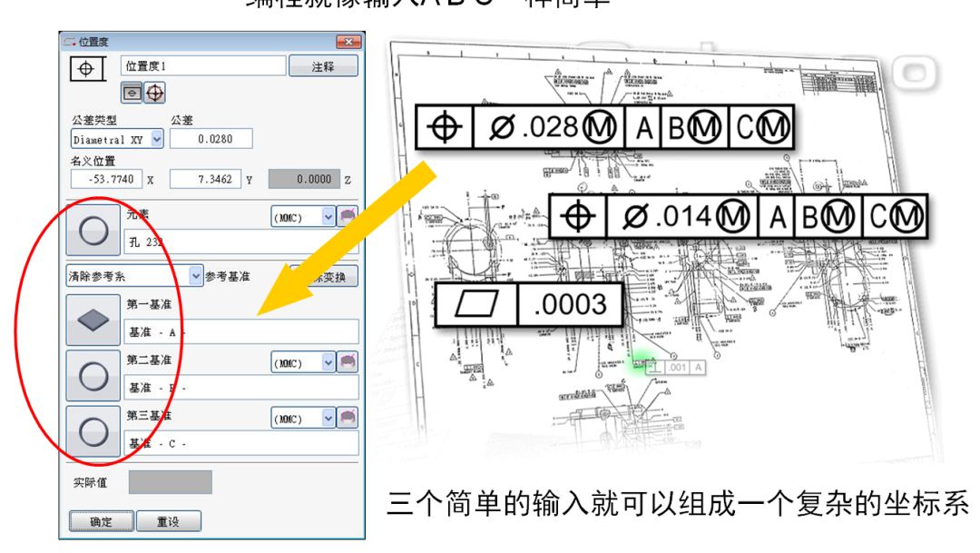980x553 pixels.
Task: Click the feature picker icon next to element MMC dropdown
Action: coord(349,218)
